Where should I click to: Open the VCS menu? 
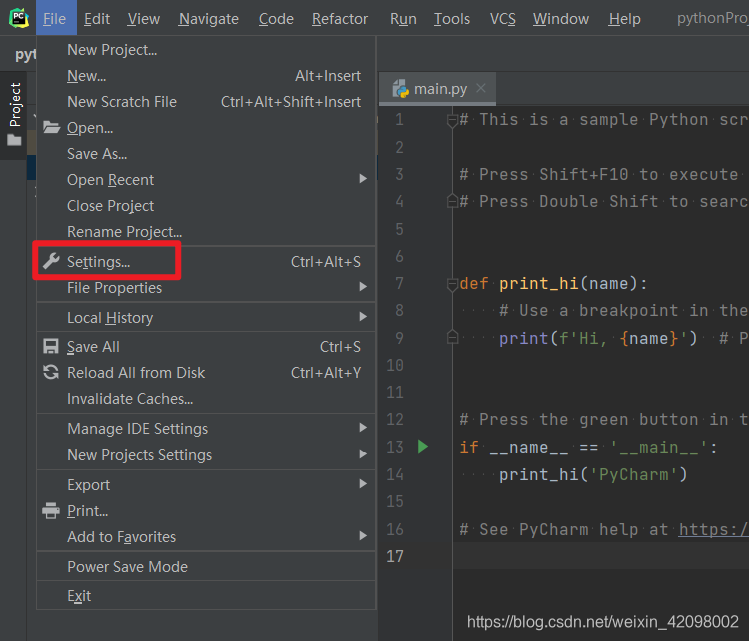(x=503, y=19)
